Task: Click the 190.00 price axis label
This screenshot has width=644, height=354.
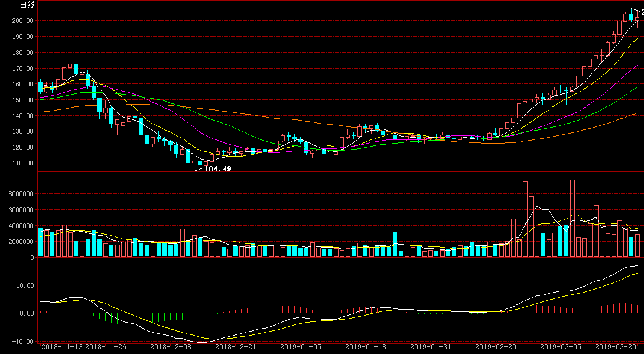Action: pyautogui.click(x=22, y=37)
